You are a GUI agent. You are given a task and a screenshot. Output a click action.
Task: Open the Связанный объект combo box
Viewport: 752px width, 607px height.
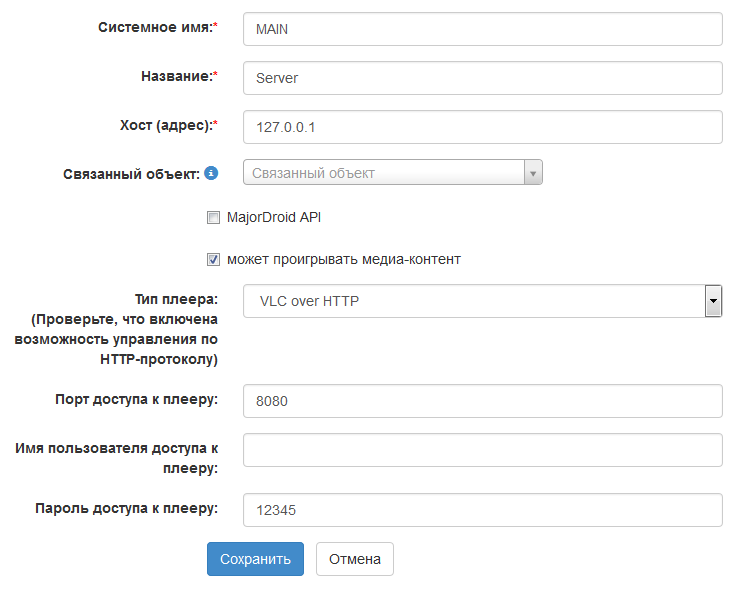385,173
